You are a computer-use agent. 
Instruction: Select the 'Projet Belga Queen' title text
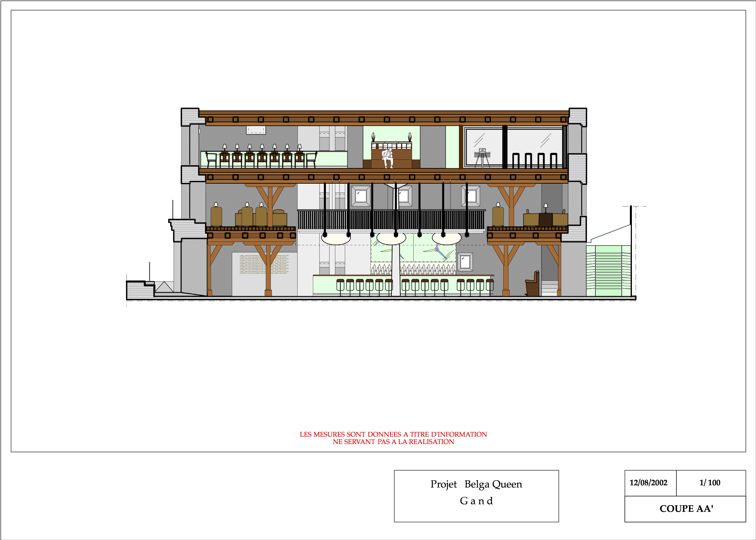(x=476, y=484)
